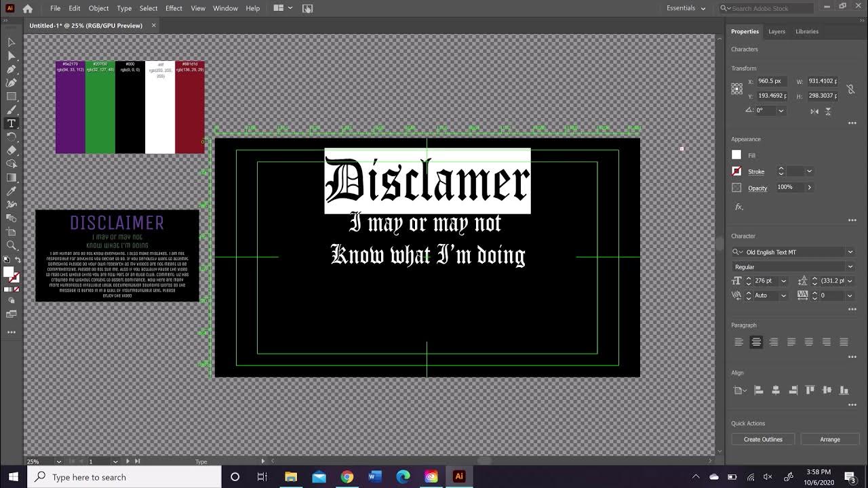Image resolution: width=868 pixels, height=488 pixels.
Task: Set paragraph alignment to left
Action: (x=738, y=342)
